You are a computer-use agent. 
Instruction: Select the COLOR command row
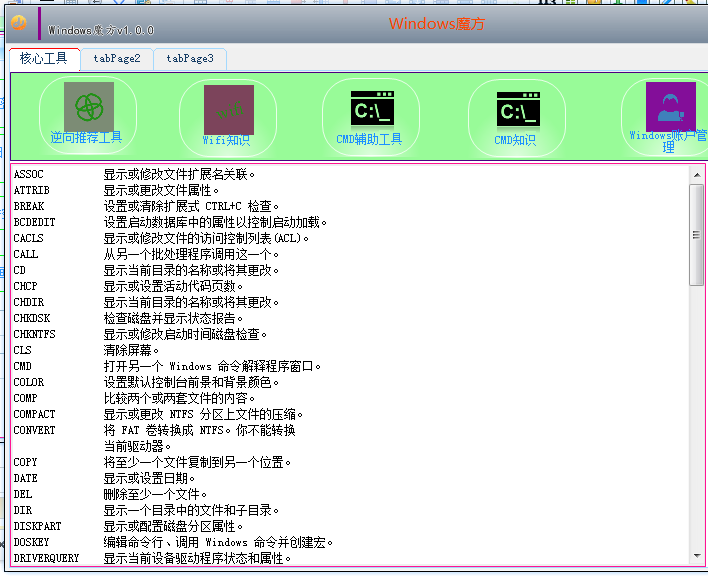pyautogui.click(x=146, y=382)
